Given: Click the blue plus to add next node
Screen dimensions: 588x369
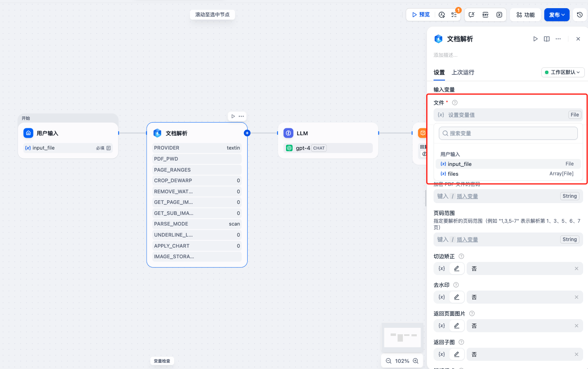Looking at the screenshot, I should tap(247, 133).
